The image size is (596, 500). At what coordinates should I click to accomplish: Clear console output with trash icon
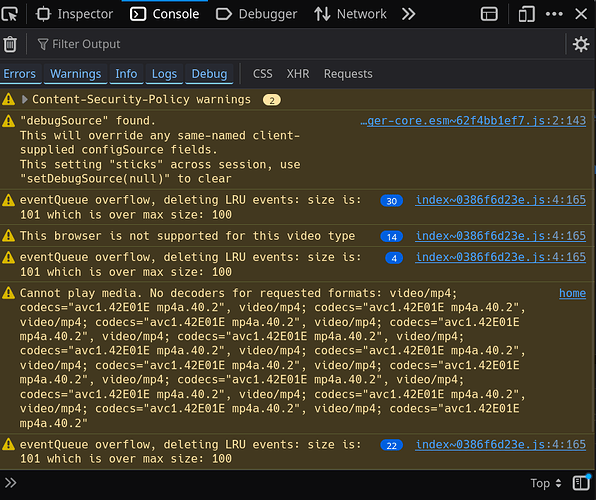10,44
